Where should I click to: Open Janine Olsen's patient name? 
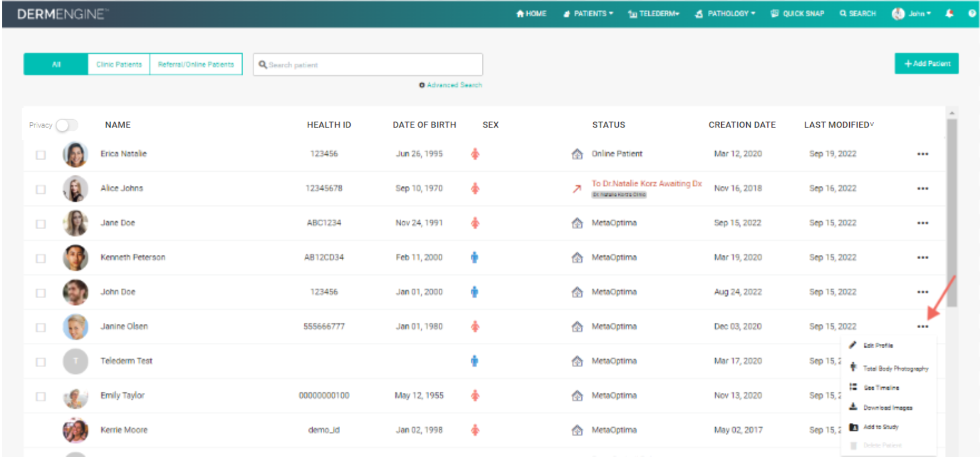point(124,327)
